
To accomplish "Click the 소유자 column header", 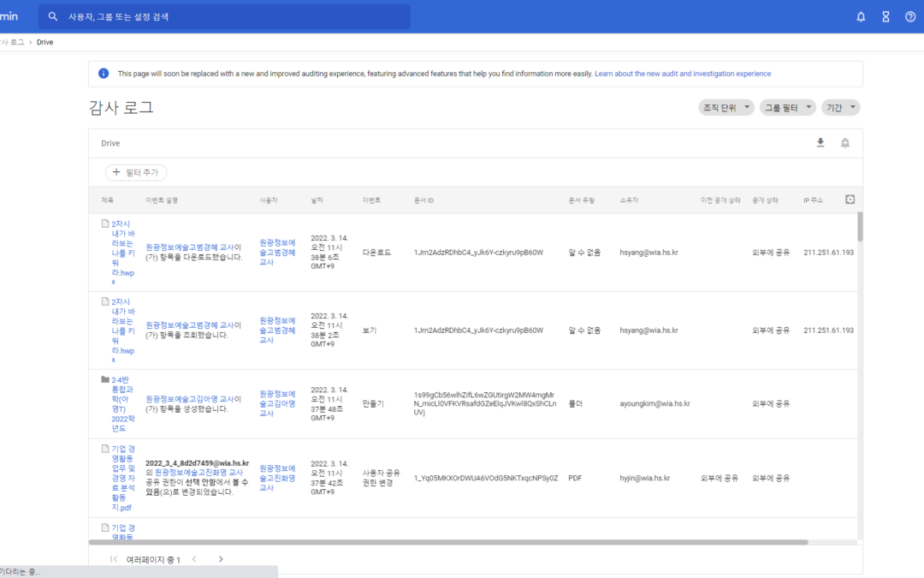I will point(629,200).
